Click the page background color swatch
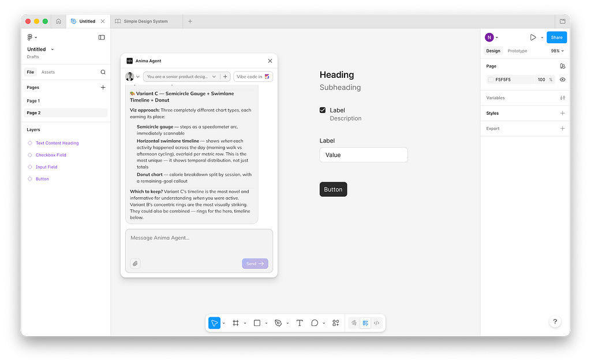The height and width of the screenshot is (364, 591). tap(491, 80)
